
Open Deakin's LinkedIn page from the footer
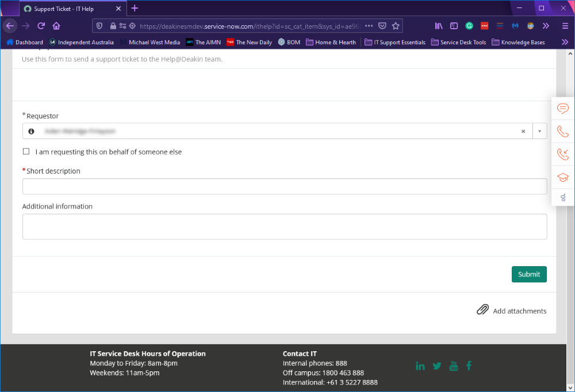420,366
